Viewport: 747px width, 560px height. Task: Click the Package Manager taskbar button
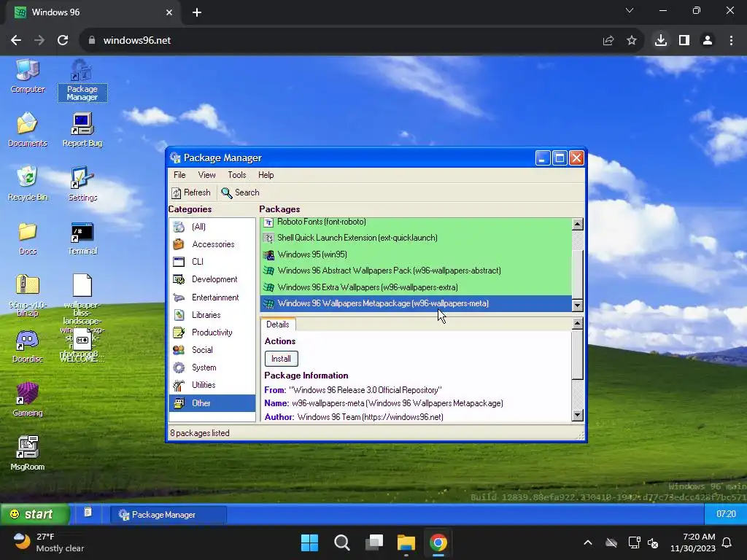point(169,515)
